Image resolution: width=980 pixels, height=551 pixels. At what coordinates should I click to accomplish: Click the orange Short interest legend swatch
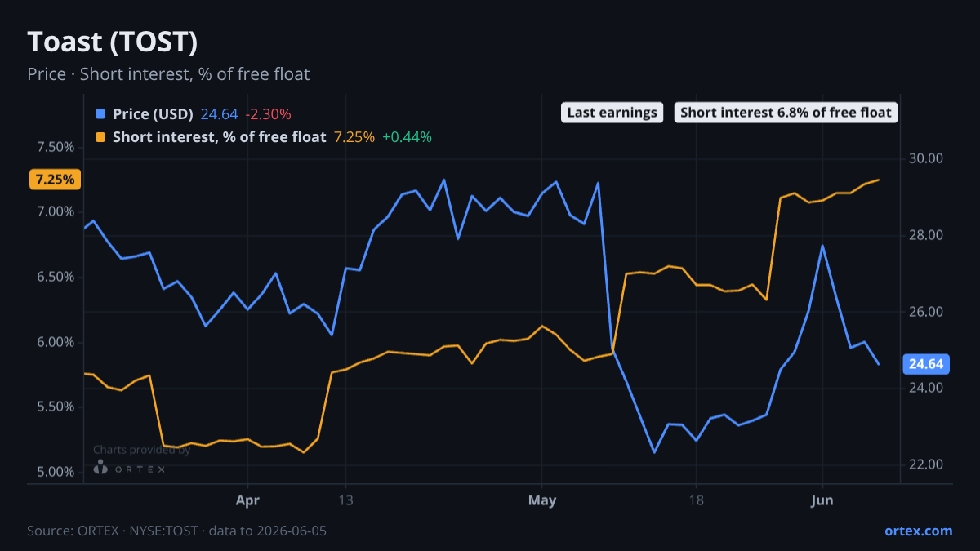(100, 137)
